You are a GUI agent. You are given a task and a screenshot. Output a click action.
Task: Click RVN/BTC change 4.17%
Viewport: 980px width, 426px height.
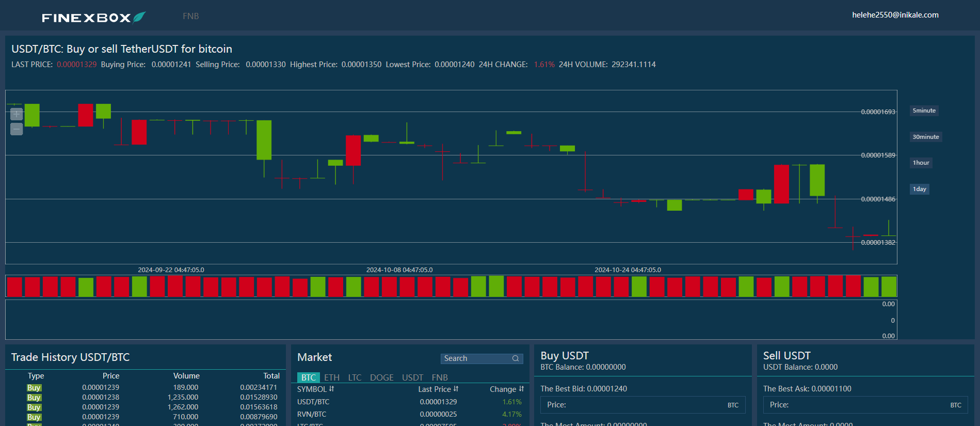(512, 414)
